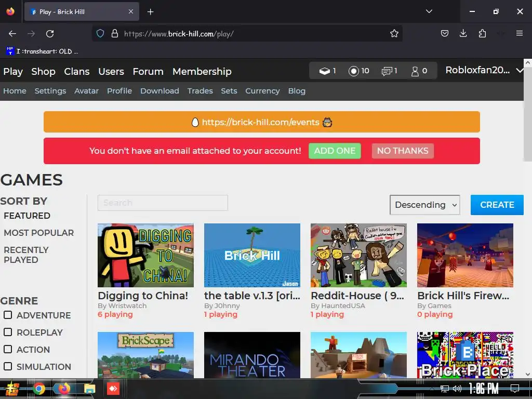Open Firefox downloads panel
This screenshot has width=532, height=399.
click(x=463, y=33)
